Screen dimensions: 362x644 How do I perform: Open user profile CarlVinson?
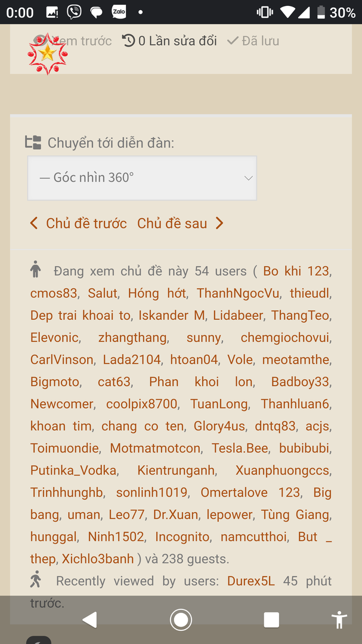coord(61,360)
